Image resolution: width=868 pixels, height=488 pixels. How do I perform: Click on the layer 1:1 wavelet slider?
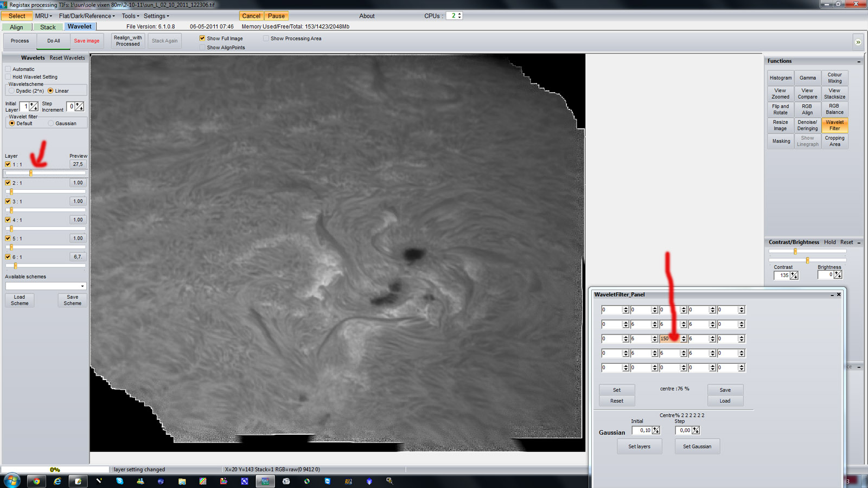click(46, 173)
